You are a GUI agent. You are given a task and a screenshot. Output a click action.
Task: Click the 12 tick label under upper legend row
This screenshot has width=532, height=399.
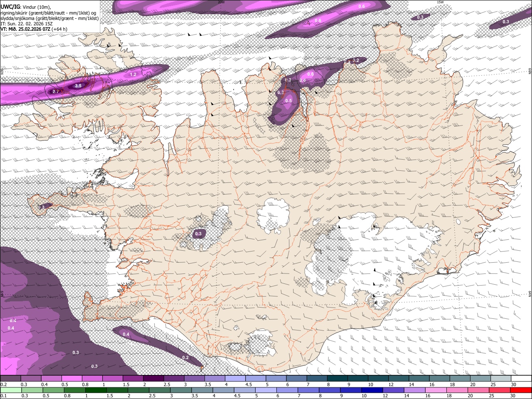(x=390, y=384)
